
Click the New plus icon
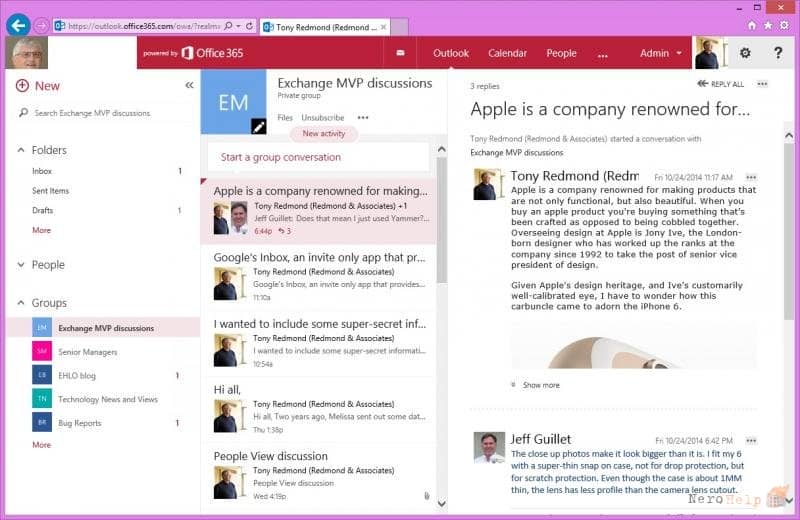22,86
